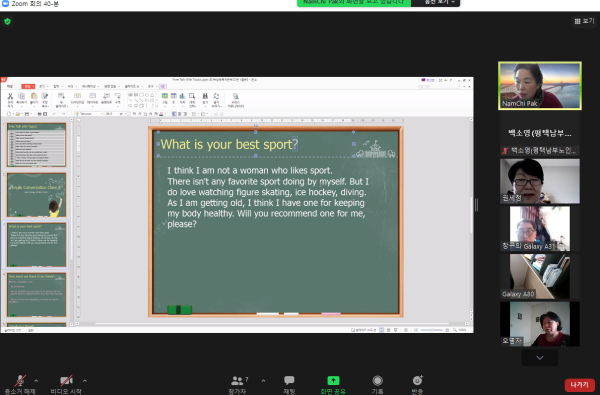Viewport: 600px width, 395px height.
Task: Open the red highlighted ribbon tab
Action: pyautogui.click(x=28, y=86)
